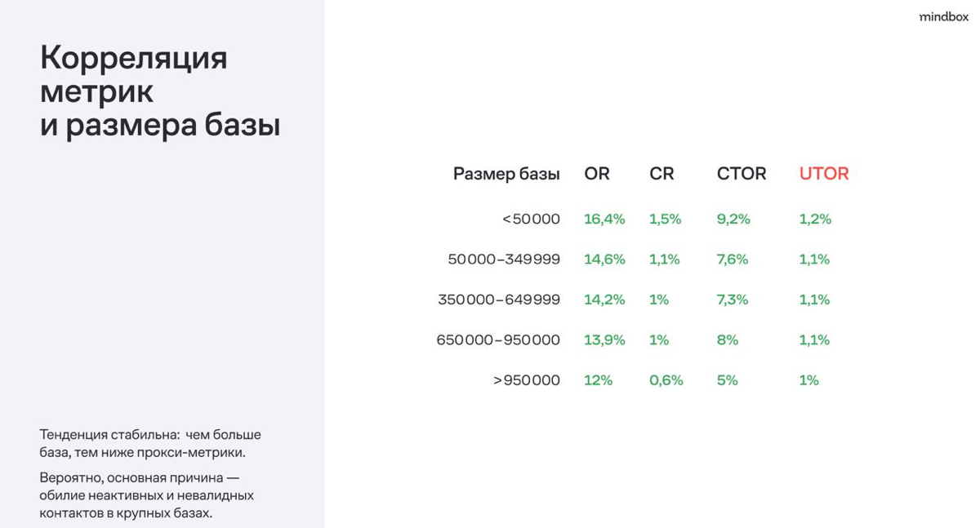Click the '650000–950000' row label
The height and width of the screenshot is (528, 980).
click(x=498, y=339)
